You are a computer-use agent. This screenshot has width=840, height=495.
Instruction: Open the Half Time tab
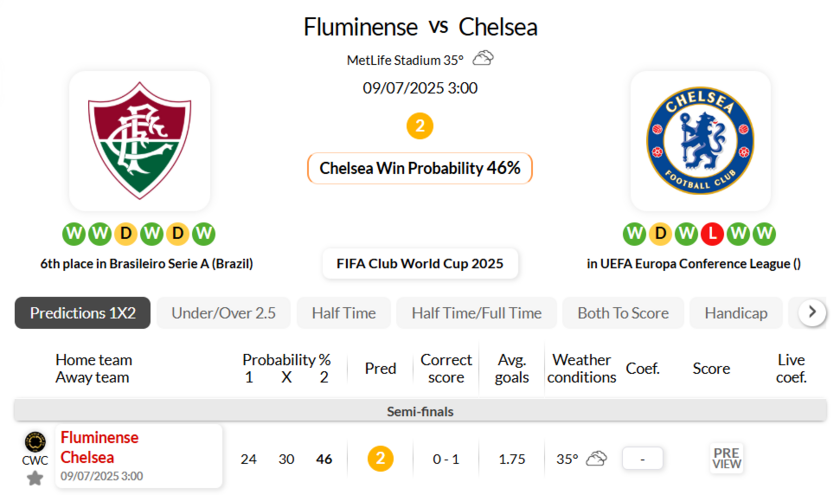(x=343, y=313)
